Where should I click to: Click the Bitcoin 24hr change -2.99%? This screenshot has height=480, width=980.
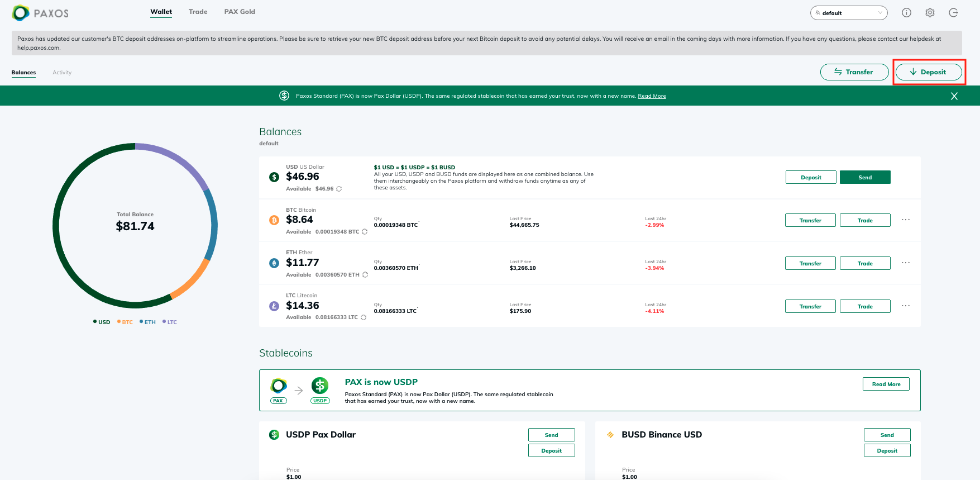click(655, 225)
